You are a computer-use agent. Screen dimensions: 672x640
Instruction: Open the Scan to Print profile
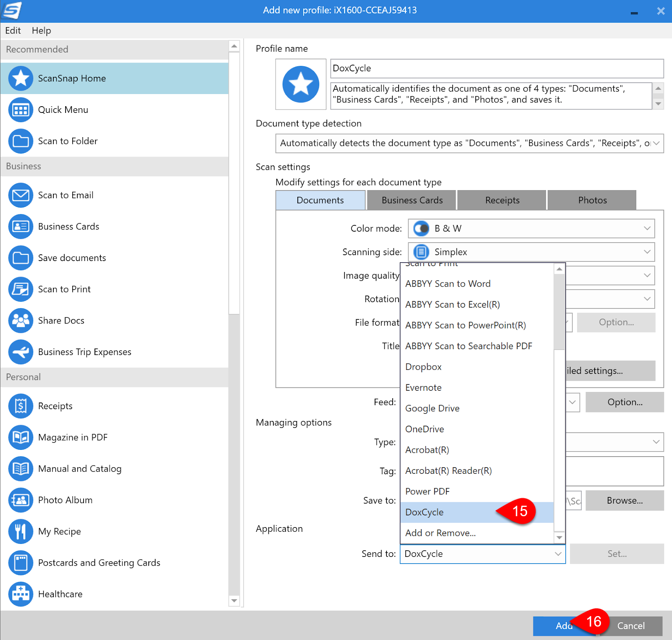tap(20, 290)
